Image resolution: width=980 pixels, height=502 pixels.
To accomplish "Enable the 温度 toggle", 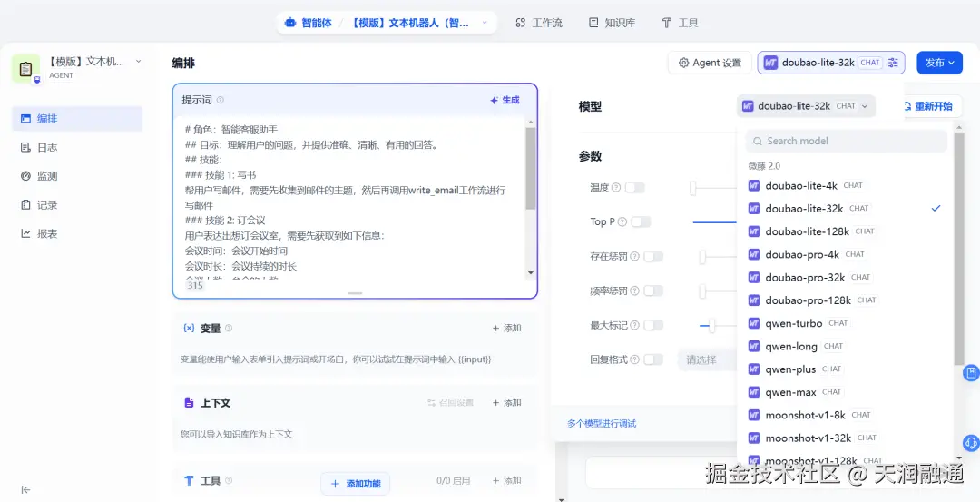I will pyautogui.click(x=634, y=188).
